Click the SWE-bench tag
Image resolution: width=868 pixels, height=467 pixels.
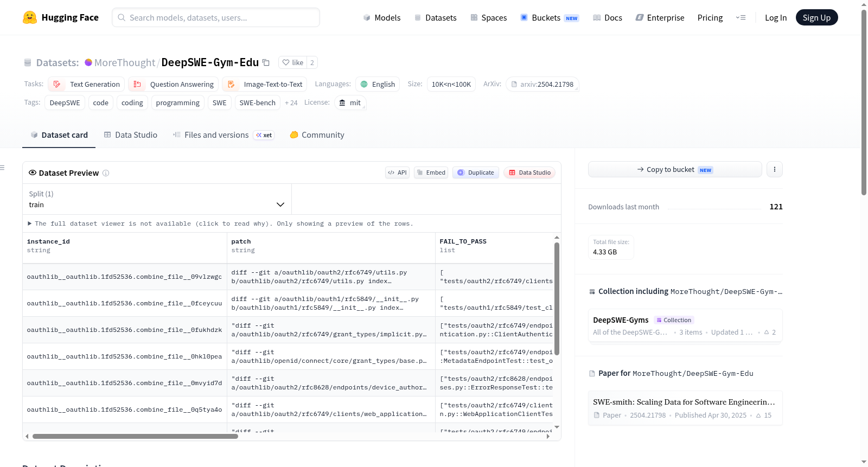pyautogui.click(x=258, y=103)
